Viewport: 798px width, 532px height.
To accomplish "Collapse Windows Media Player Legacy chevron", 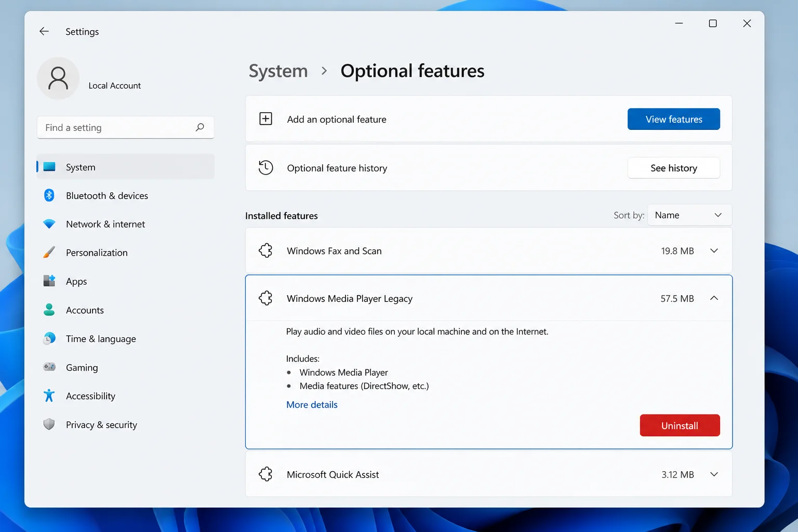I will tap(714, 298).
